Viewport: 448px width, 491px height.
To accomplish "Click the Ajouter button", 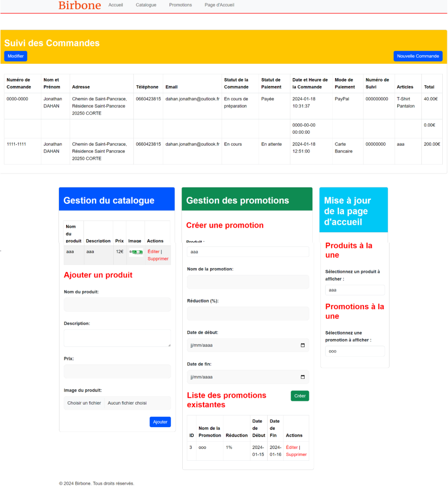I will (160, 422).
